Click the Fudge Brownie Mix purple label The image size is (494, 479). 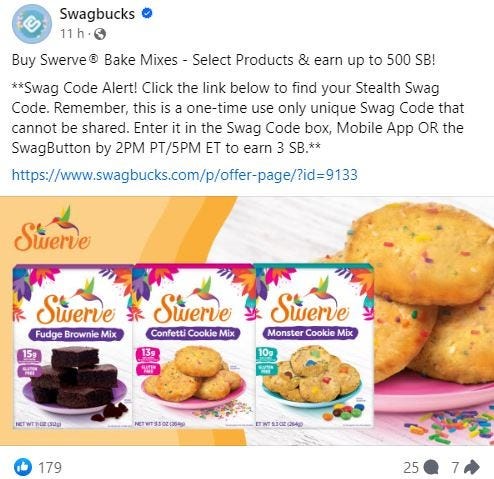tap(76, 334)
